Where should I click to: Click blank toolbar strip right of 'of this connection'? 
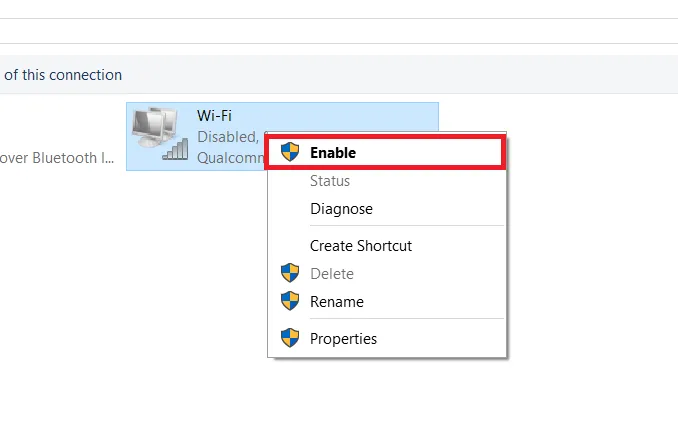point(400,75)
